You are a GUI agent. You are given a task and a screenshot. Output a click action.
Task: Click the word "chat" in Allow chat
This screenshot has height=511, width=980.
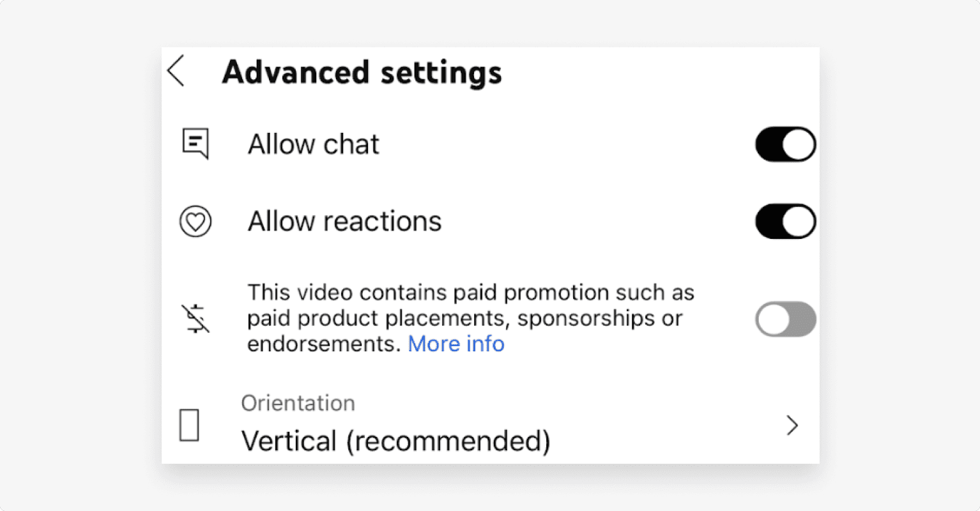point(351,144)
